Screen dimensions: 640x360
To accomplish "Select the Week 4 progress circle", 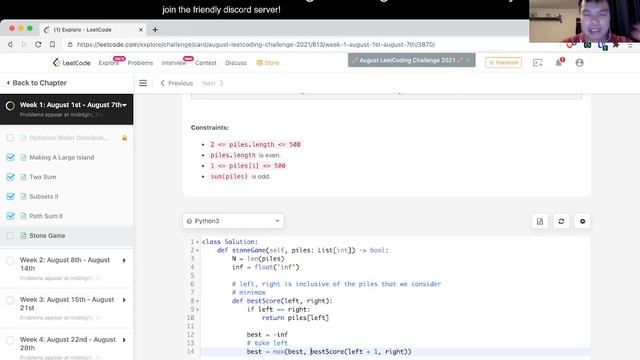I will (x=10, y=340).
